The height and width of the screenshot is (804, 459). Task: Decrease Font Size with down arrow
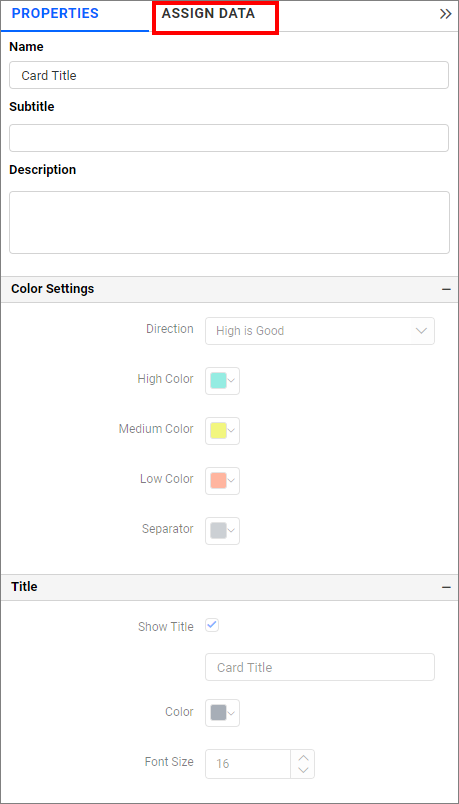303,771
